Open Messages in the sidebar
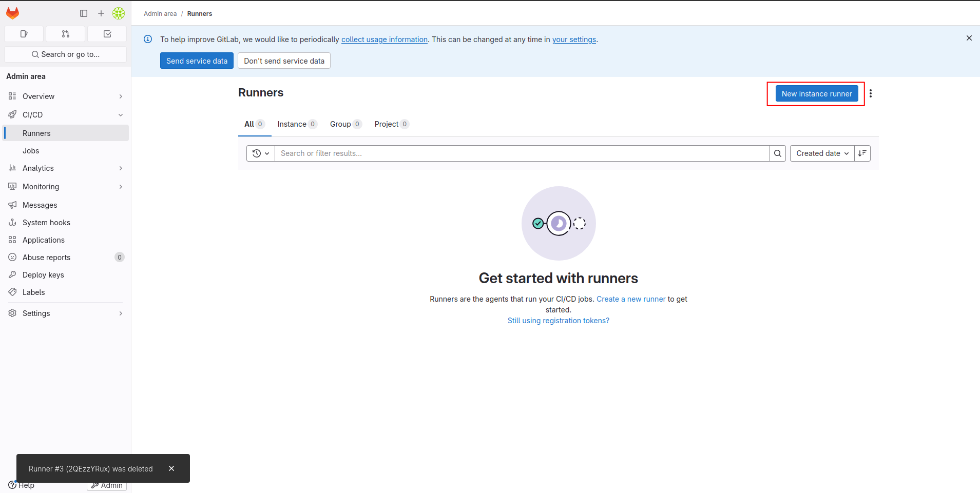The height and width of the screenshot is (493, 980). [x=66, y=205]
